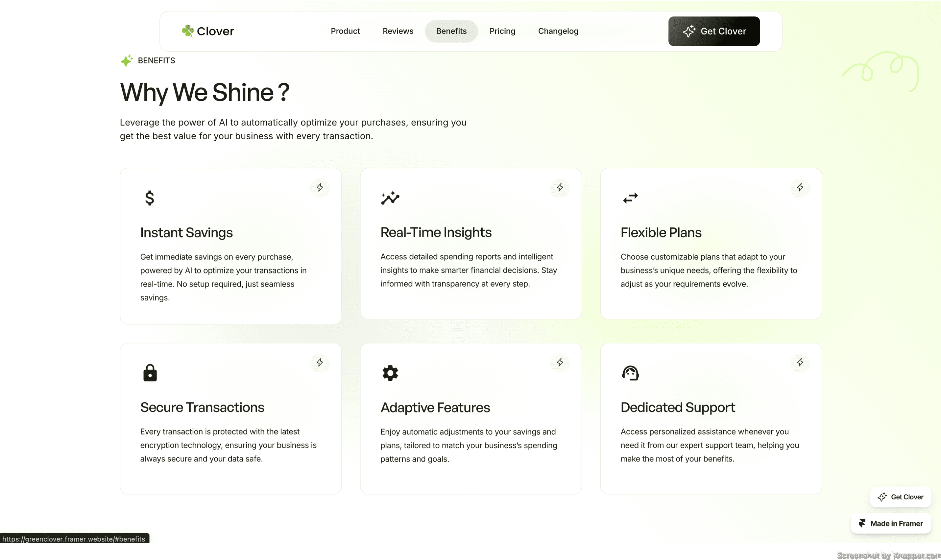Click the lightning bolt badge on Flexible Plans
This screenshot has width=941, height=560.
click(x=800, y=188)
